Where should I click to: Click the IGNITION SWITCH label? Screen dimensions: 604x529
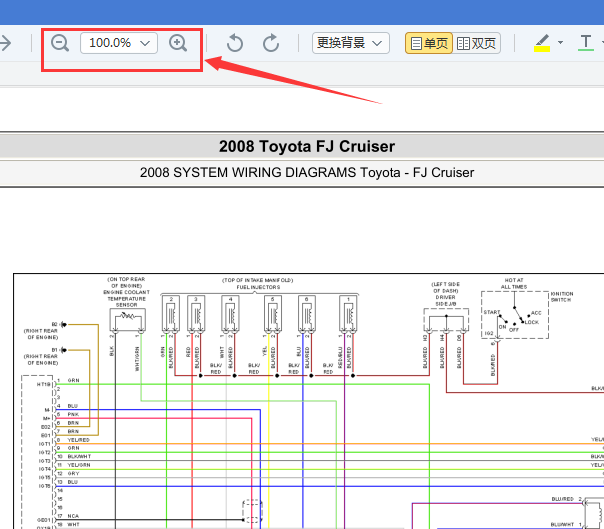pos(562,297)
